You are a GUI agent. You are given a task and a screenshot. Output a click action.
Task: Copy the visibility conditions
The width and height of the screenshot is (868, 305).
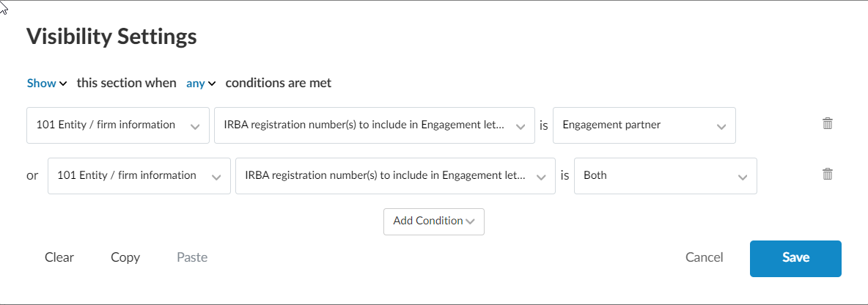pyautogui.click(x=125, y=257)
